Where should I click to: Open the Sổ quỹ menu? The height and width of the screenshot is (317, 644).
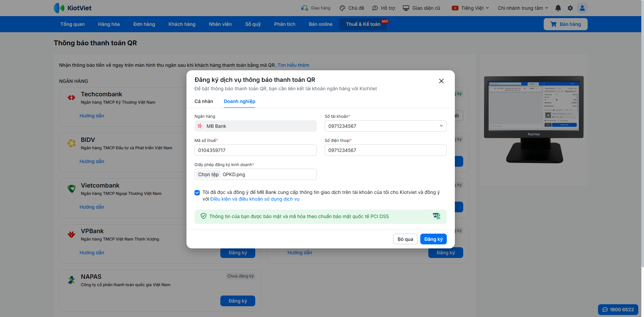coord(253,24)
